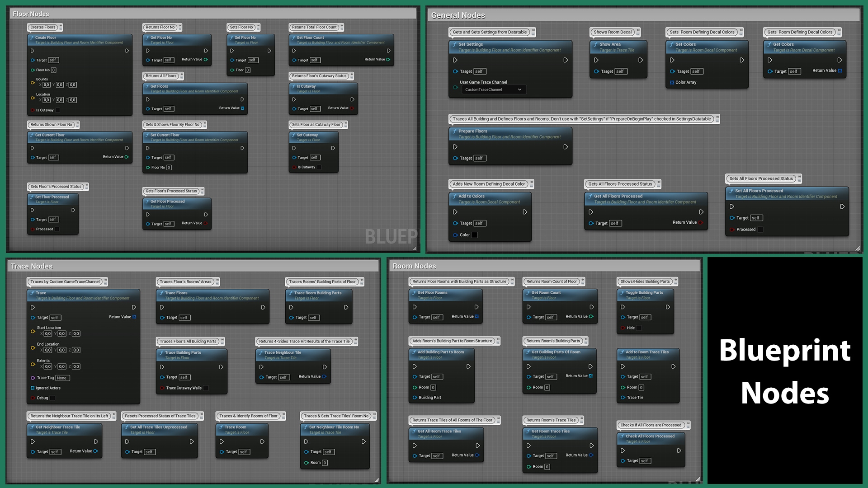The height and width of the screenshot is (488, 868).
Task: Check the Hide option on Toggle Building Parts
Action: 638,328
